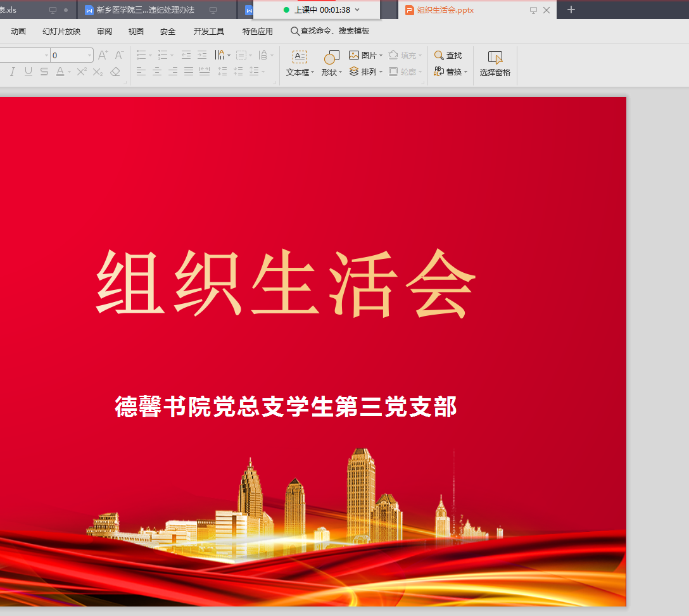The height and width of the screenshot is (616, 689).
Task: Expand the arrange (排列) dropdown
Action: pos(381,72)
